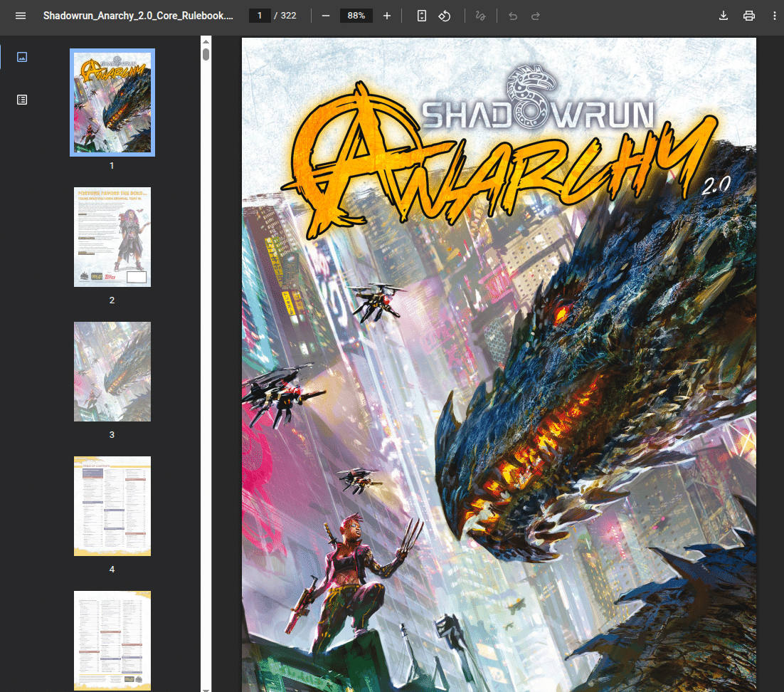Switch to document outline view

point(22,100)
